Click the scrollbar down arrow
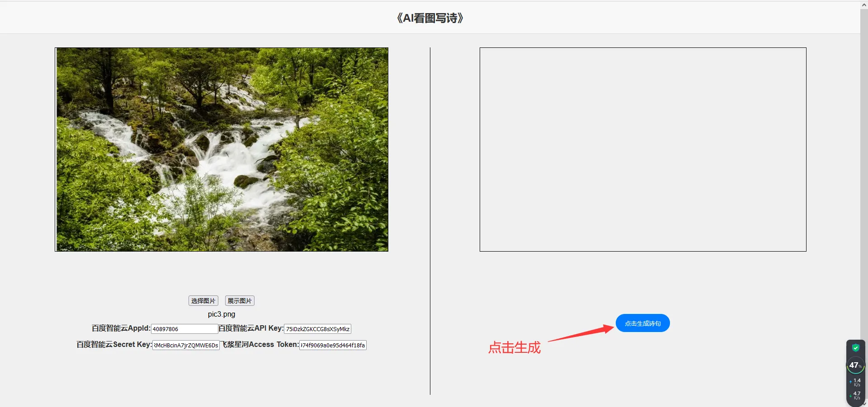The width and height of the screenshot is (868, 407). (x=865, y=403)
